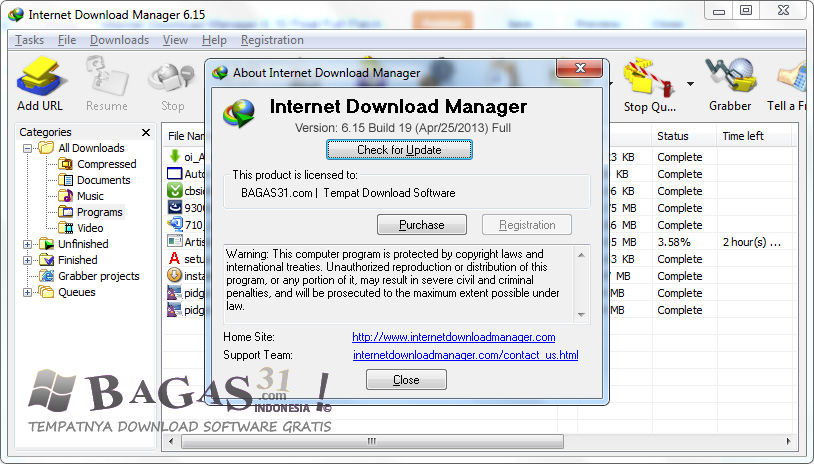Viewport: 814px width, 464px height.
Task: Click the Version 6.15 Build 19 text
Action: [x=403, y=128]
